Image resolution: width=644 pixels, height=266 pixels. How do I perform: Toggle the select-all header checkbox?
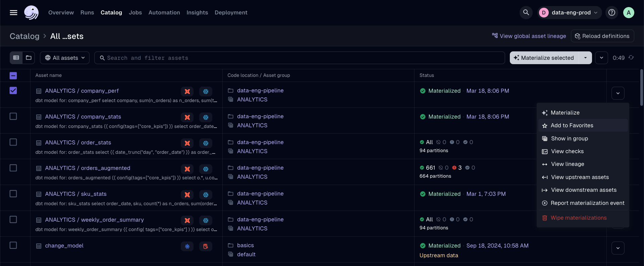tap(13, 76)
